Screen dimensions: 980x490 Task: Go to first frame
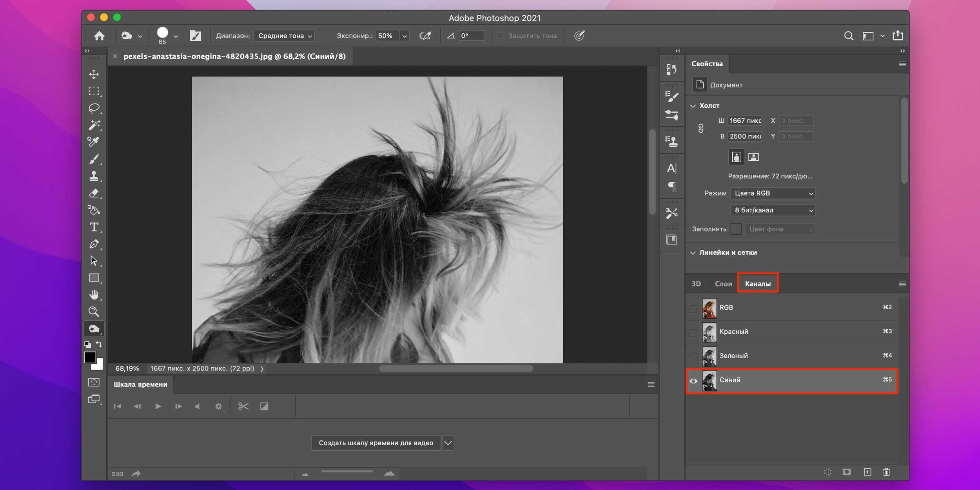[117, 406]
